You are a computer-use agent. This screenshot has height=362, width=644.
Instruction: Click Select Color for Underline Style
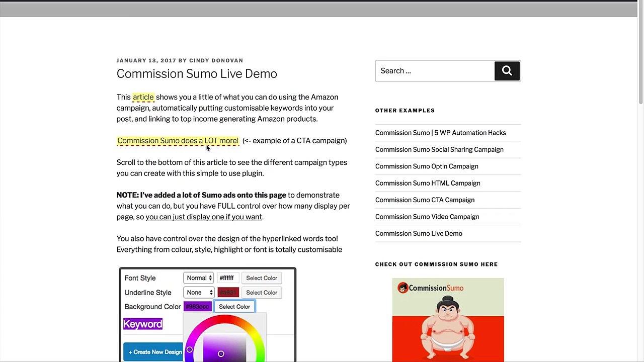[x=262, y=293]
